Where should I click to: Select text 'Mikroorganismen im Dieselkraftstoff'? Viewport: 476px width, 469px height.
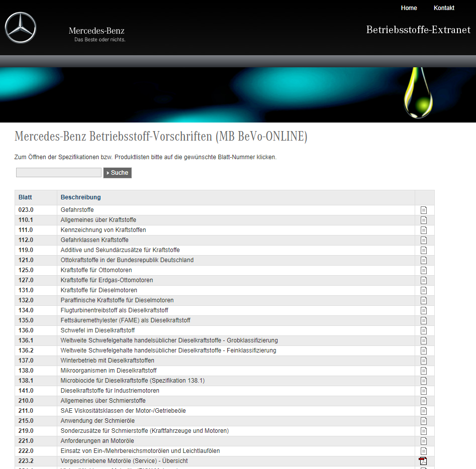coord(109,371)
